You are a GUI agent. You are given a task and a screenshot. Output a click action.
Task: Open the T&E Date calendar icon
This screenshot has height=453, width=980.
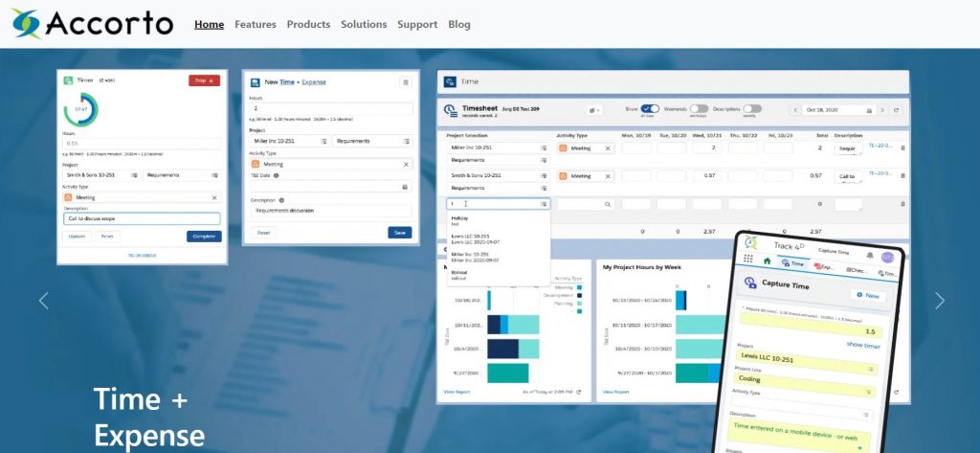[x=405, y=187]
